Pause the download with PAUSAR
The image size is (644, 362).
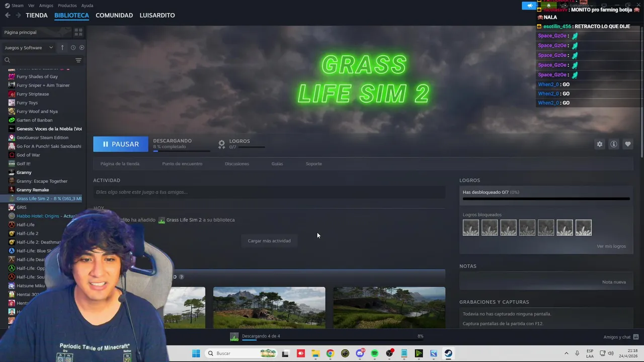[121, 144]
